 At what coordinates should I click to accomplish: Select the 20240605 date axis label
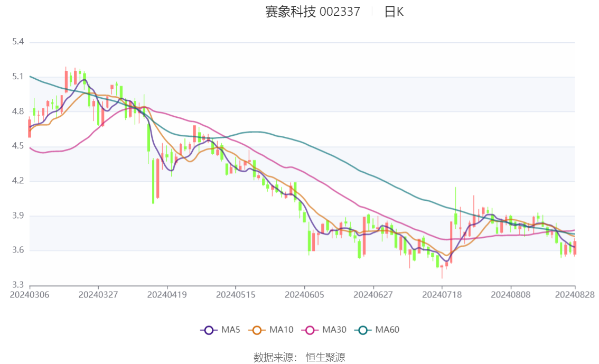click(304, 295)
